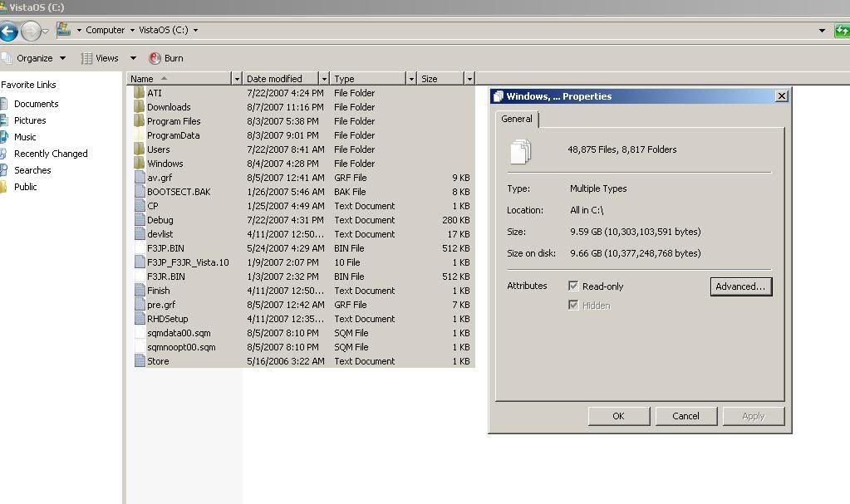Click the Advanced... button
Viewport: 850px width, 504px height.
click(740, 286)
